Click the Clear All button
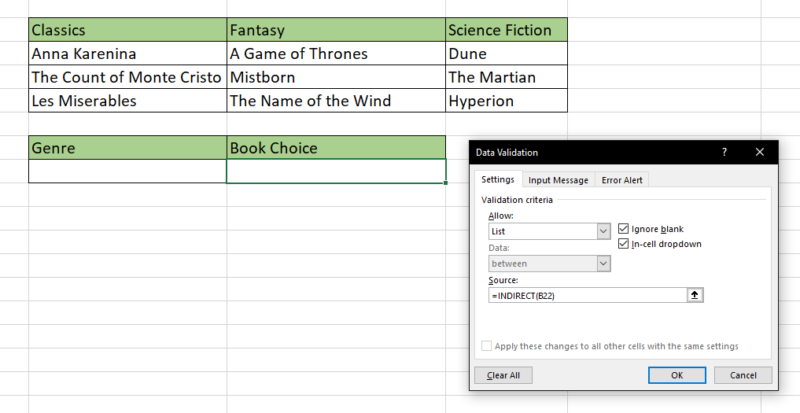Screen dimensions: 800x413 point(502,375)
